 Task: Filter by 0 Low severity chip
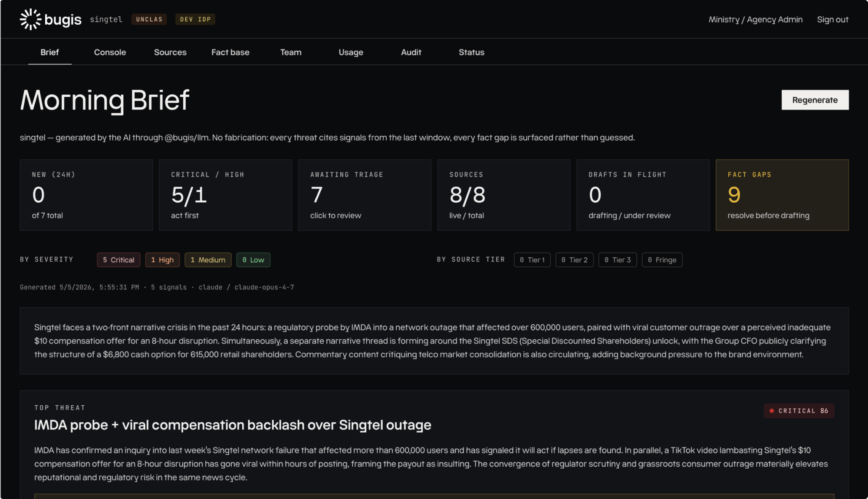[x=253, y=259]
